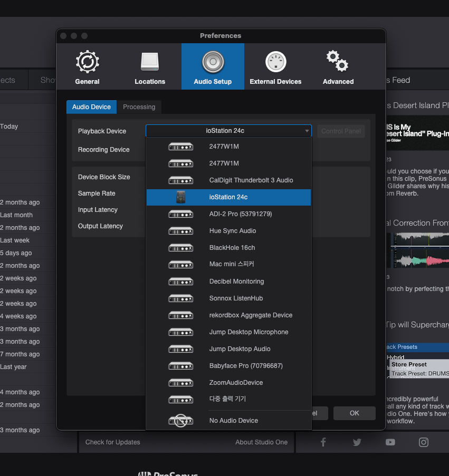Click Check for Updates link
The image size is (449, 476).
click(x=113, y=442)
